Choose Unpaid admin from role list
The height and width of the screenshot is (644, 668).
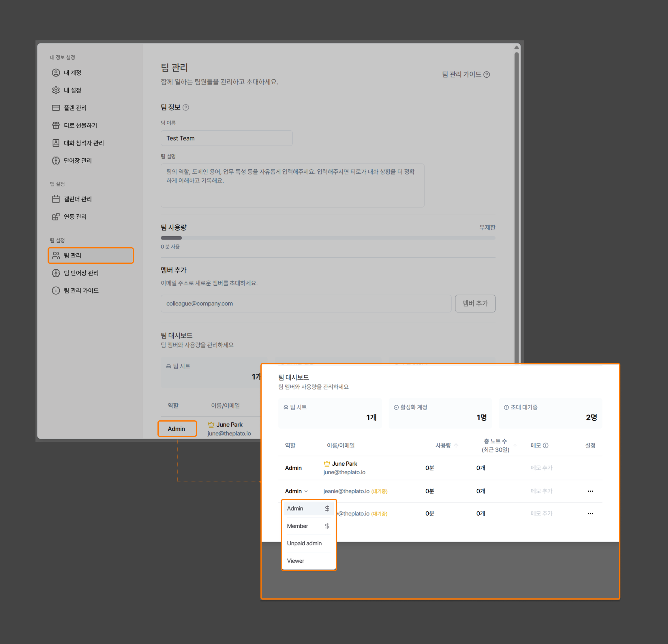click(304, 543)
